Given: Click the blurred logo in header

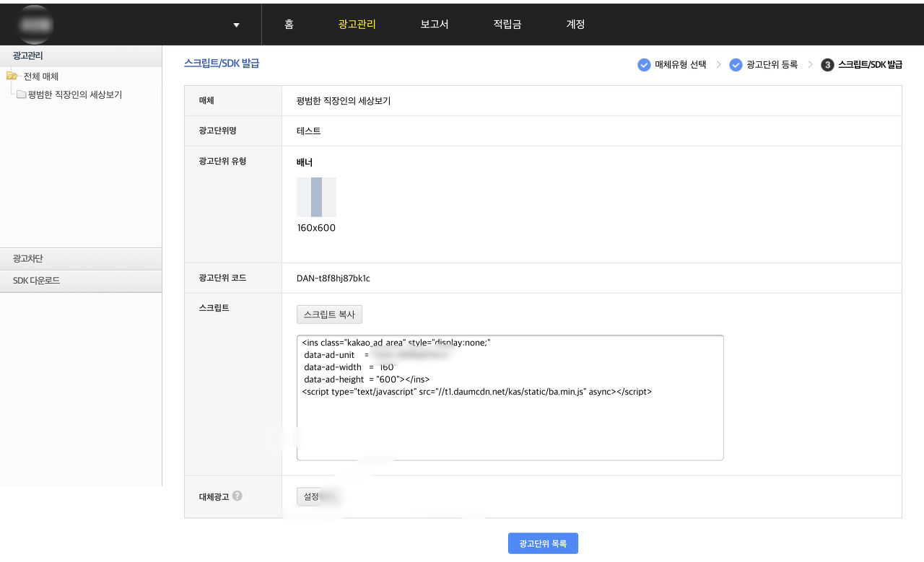Looking at the screenshot, I should point(36,25).
